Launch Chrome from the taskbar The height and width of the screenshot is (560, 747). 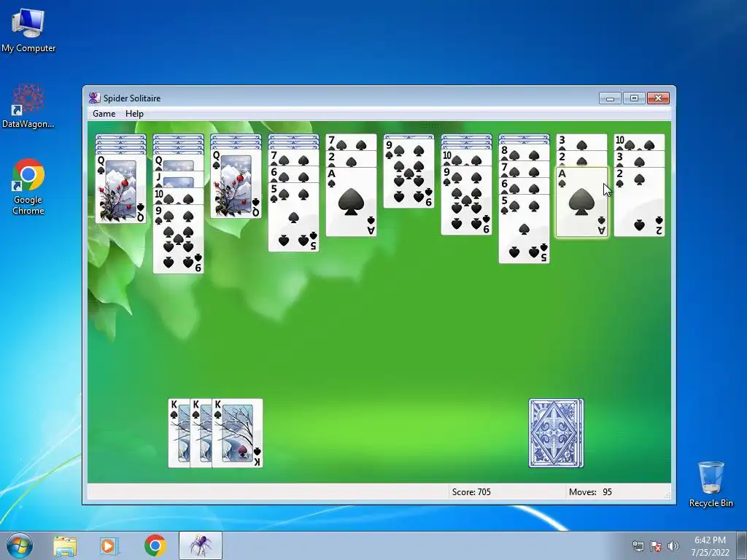click(155, 545)
